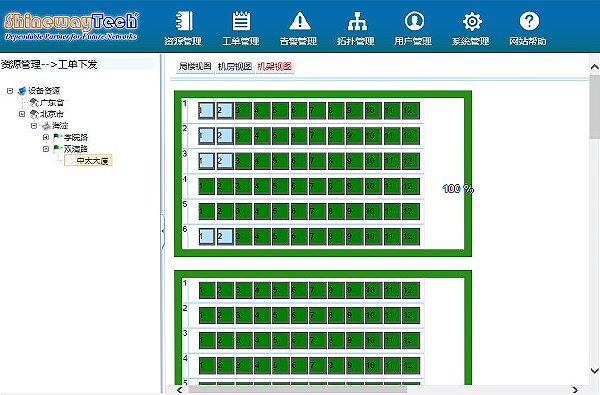The height and width of the screenshot is (395, 600).
Task: Select 中太大厦 building tree item
Action: coord(92,161)
